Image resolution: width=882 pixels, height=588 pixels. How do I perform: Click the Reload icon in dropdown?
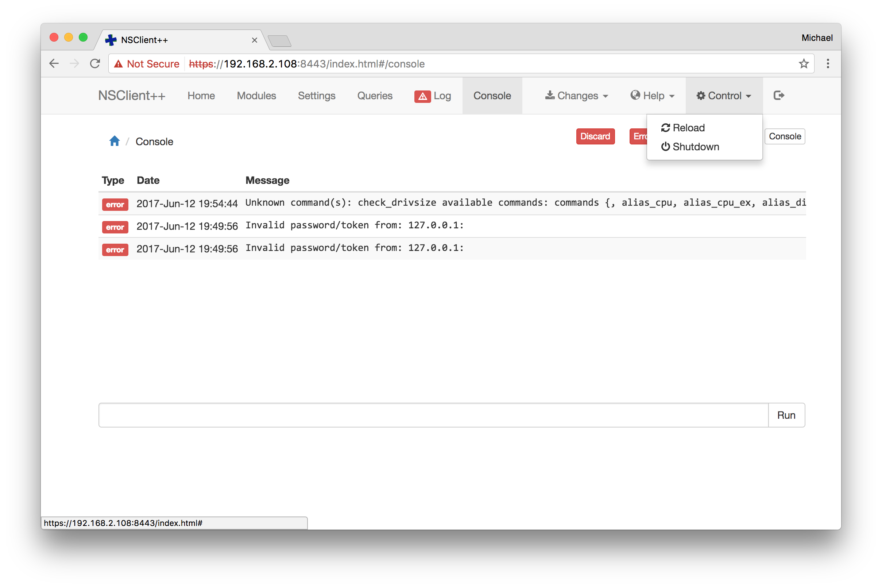664,127
